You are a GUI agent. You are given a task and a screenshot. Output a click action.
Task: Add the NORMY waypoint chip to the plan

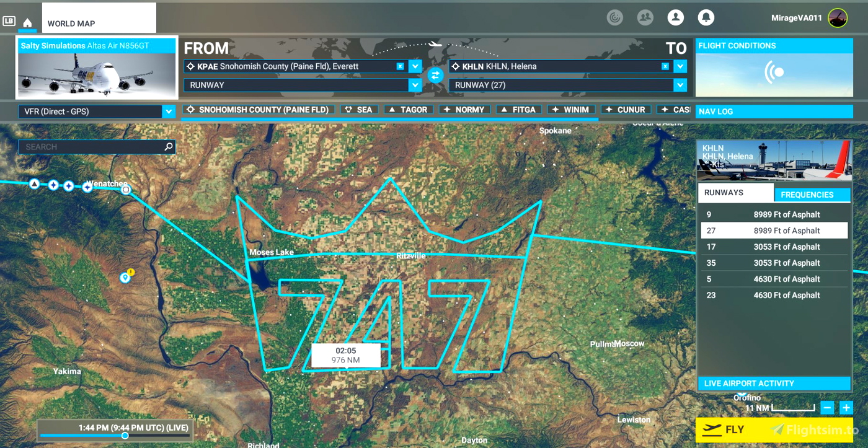point(464,109)
